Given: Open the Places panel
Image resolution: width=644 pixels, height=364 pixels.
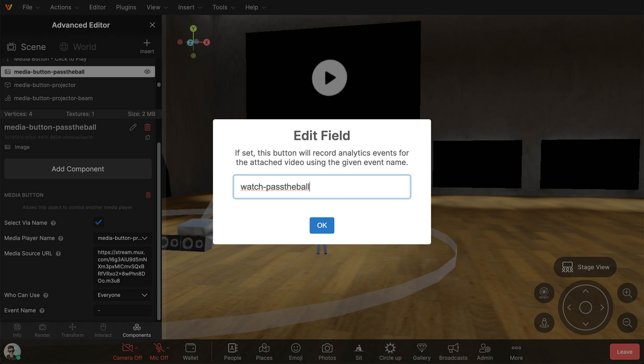Looking at the screenshot, I should pyautogui.click(x=264, y=352).
